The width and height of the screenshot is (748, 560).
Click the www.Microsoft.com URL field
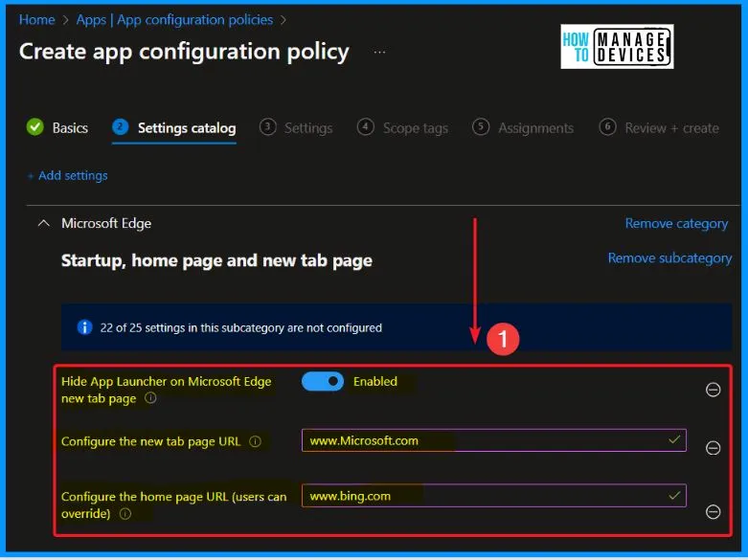click(494, 440)
